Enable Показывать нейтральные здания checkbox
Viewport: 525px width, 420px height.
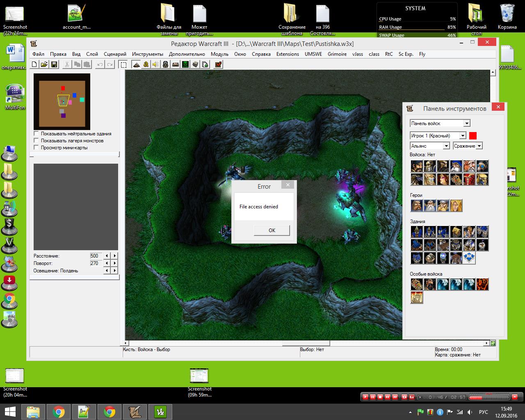click(36, 134)
